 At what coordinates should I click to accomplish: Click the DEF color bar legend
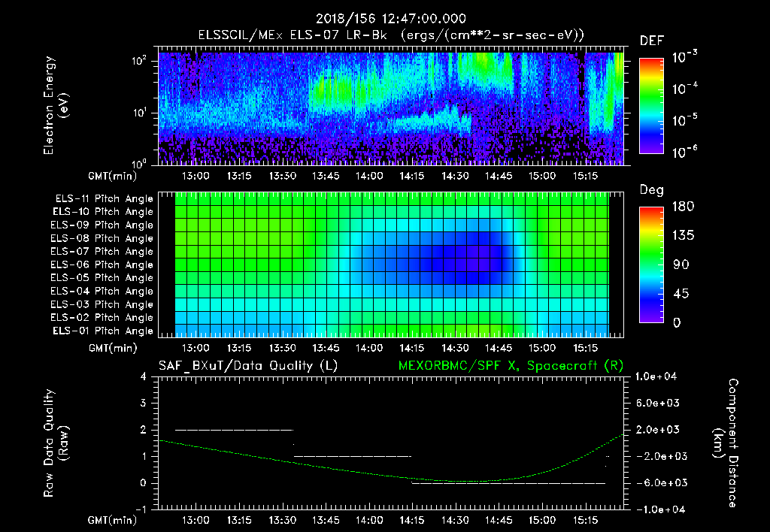click(652, 106)
